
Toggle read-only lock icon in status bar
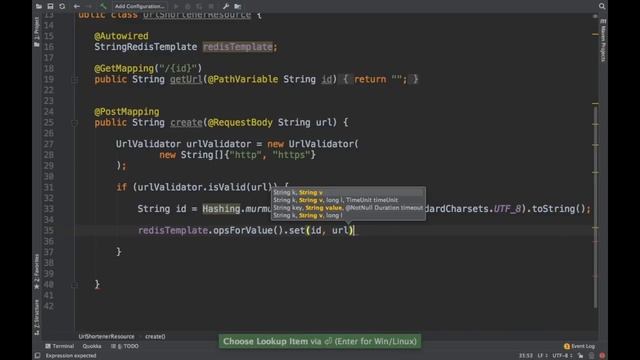pyautogui.click(x=580, y=356)
